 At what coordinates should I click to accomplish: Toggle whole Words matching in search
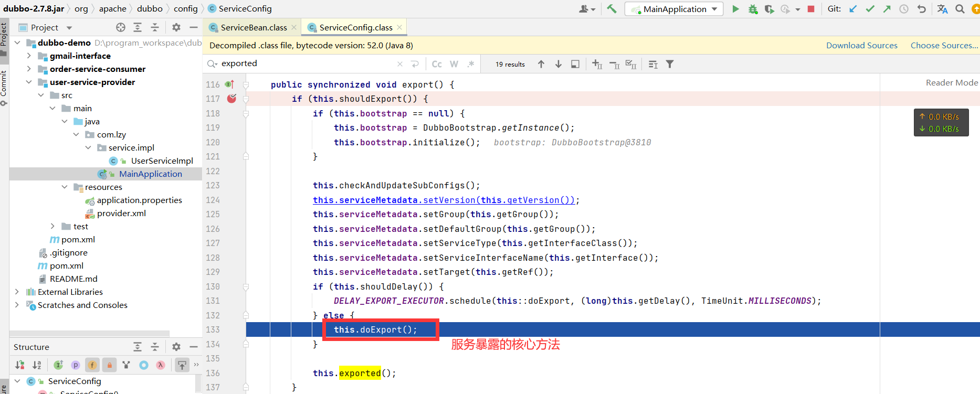point(454,64)
